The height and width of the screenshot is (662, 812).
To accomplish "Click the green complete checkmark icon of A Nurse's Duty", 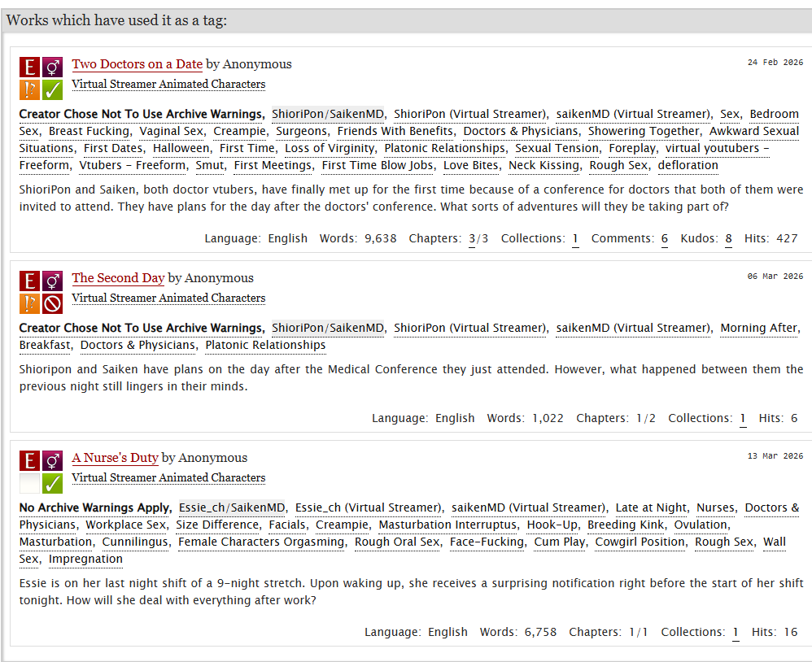I will pyautogui.click(x=52, y=483).
